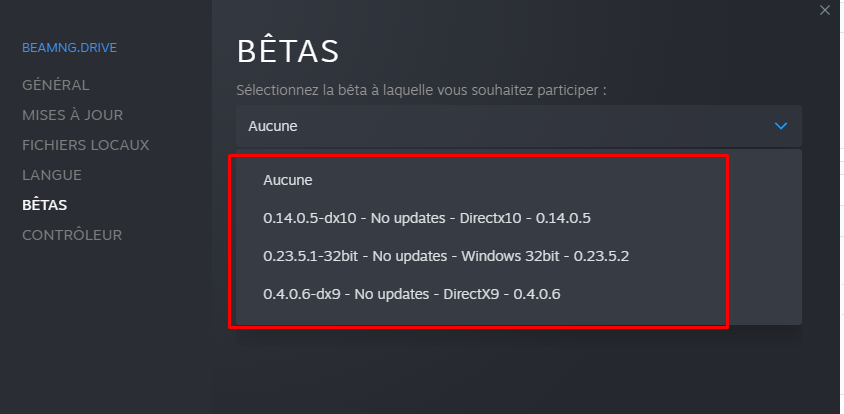This screenshot has height=414, width=844.
Task: Close the properties dialog with the X
Action: (x=825, y=10)
